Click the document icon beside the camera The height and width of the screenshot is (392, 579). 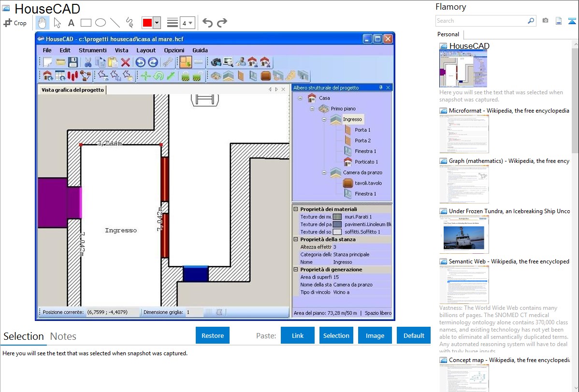(x=559, y=21)
